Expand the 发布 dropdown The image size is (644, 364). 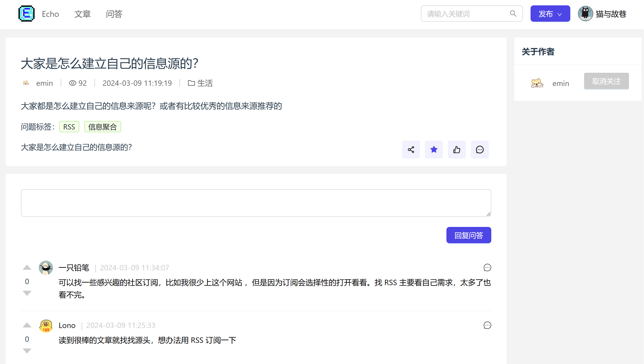(550, 14)
